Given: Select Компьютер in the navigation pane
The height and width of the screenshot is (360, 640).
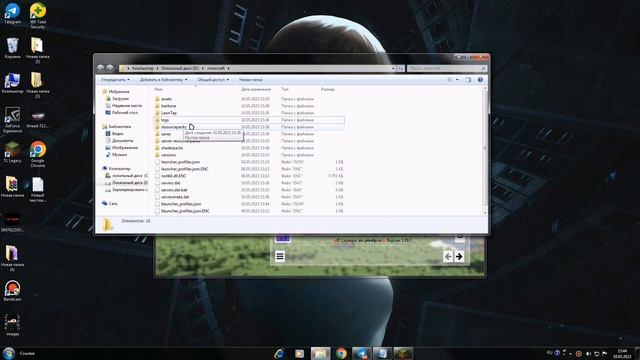Looking at the screenshot, I should (116, 169).
